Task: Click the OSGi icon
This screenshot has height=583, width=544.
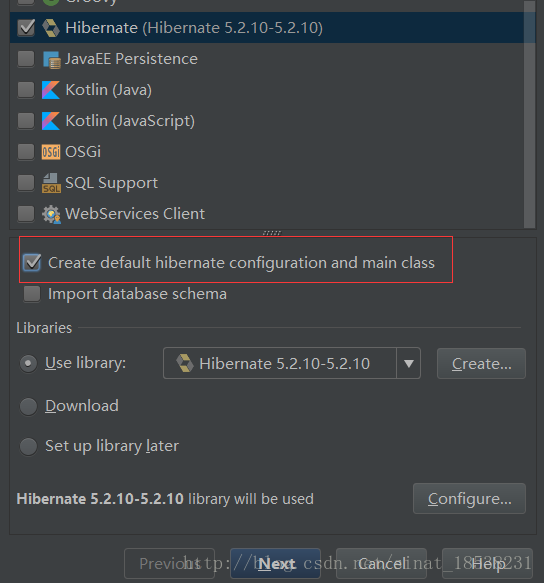Action: tap(51, 152)
